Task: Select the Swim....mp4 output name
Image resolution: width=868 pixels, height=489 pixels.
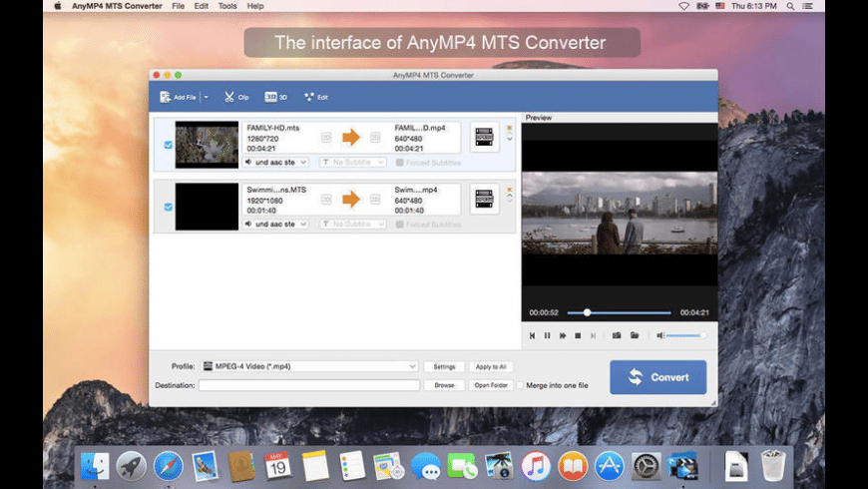Action: pos(416,190)
